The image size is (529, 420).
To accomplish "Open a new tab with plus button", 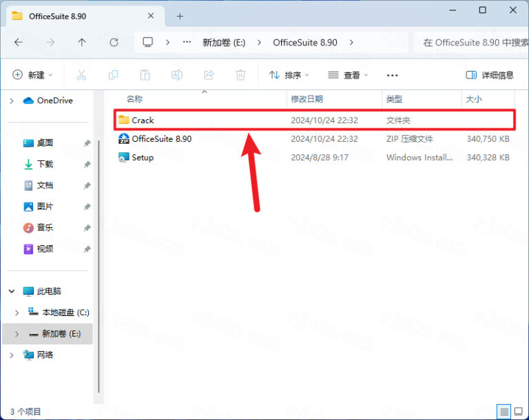I will tap(180, 16).
